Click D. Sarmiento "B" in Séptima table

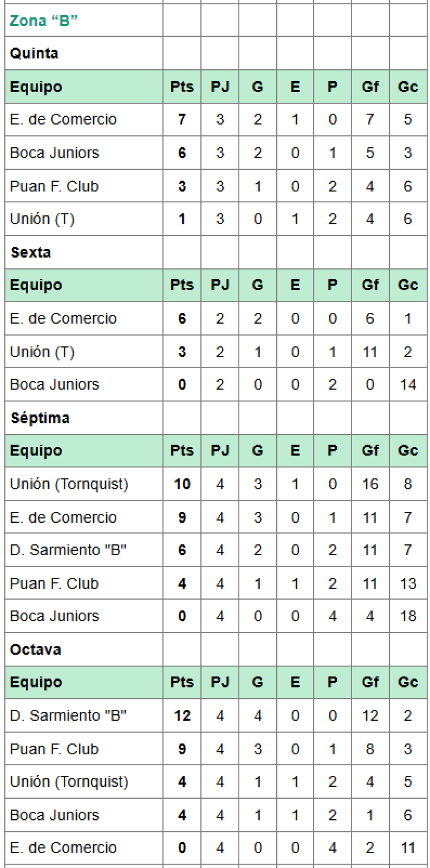[x=68, y=550]
